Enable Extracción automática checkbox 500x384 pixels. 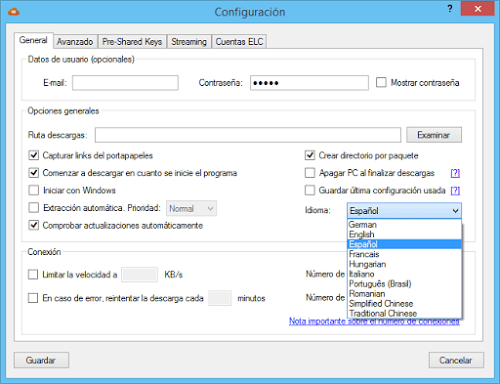click(34, 208)
